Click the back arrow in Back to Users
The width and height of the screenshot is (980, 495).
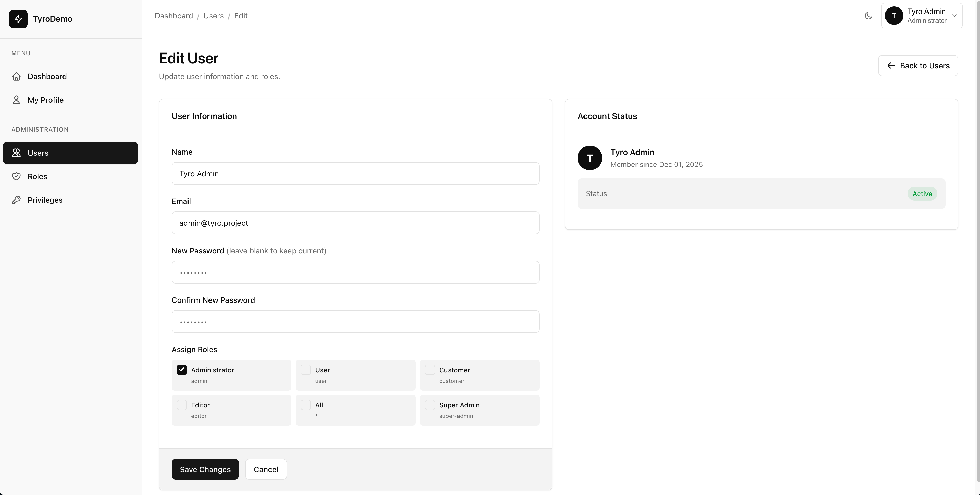tap(891, 65)
